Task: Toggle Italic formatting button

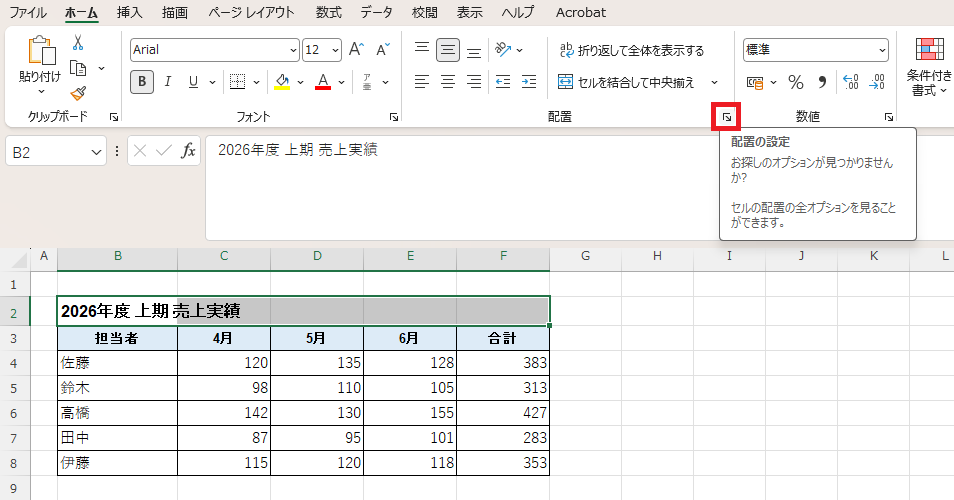Action: coord(168,82)
